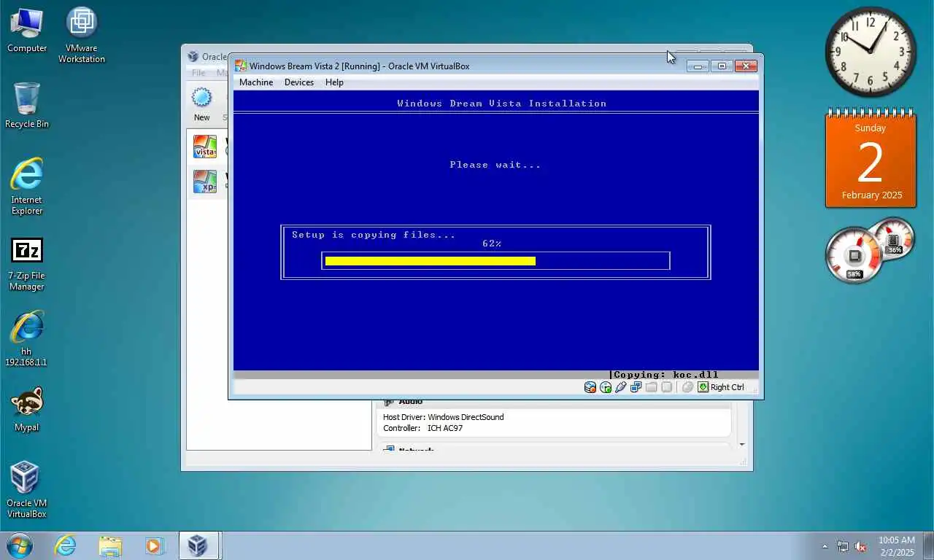This screenshot has width=934, height=560.
Task: Open the Computer desktop icon
Action: pos(27,31)
